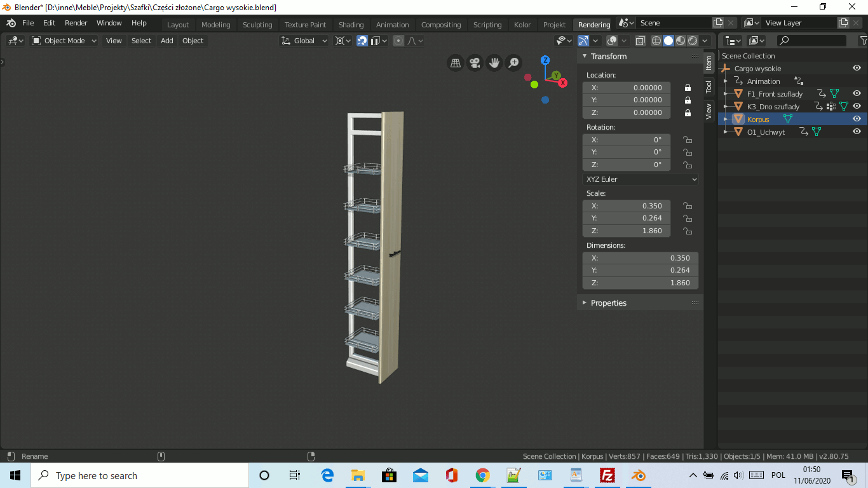Launch FileZilla from the taskbar

[x=607, y=475]
